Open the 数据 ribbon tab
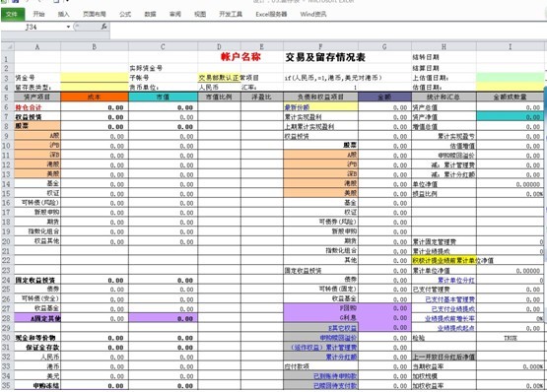 coord(150,14)
